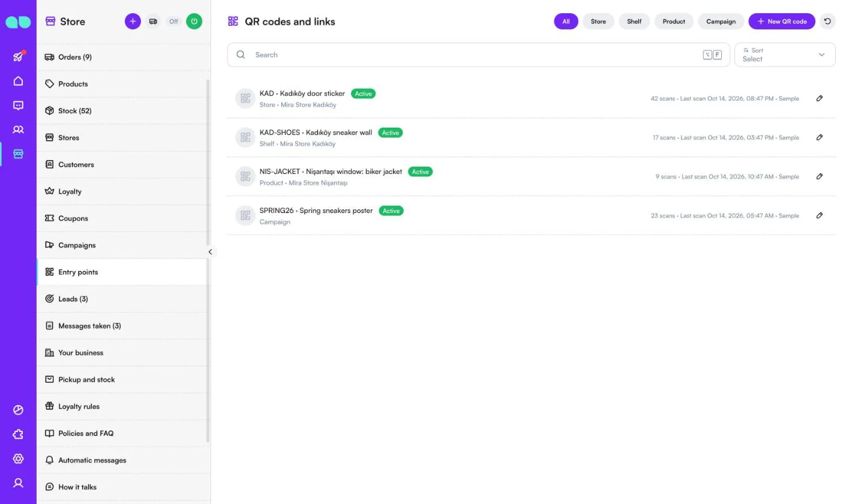Open Orders (9) in the sidebar
Viewport: 852px width, 504px height.
tap(124, 57)
